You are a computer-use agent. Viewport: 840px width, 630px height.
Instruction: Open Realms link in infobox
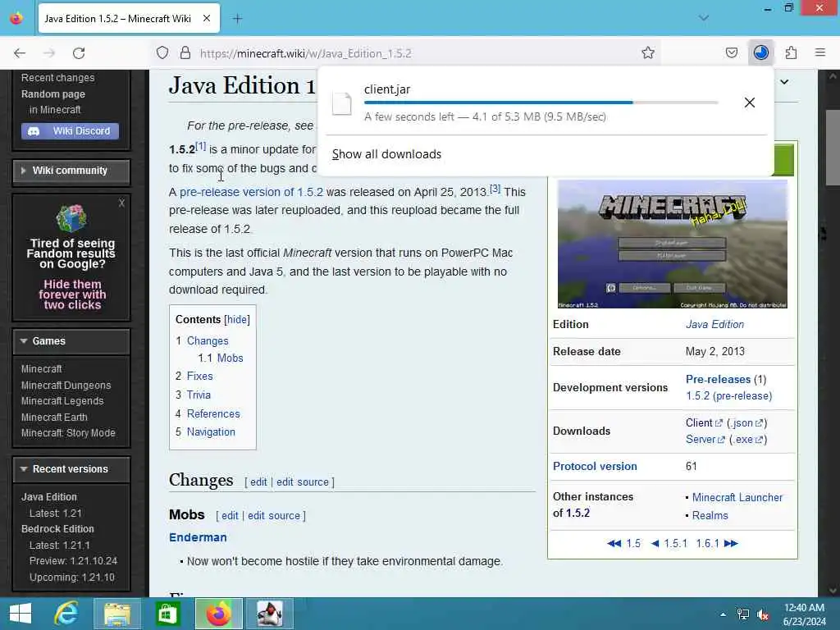[710, 515]
